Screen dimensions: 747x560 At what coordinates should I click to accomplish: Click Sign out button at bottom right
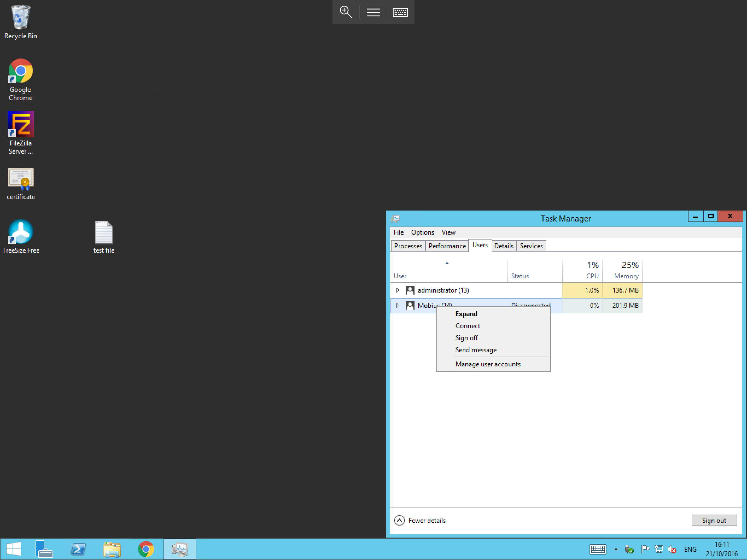click(x=714, y=520)
